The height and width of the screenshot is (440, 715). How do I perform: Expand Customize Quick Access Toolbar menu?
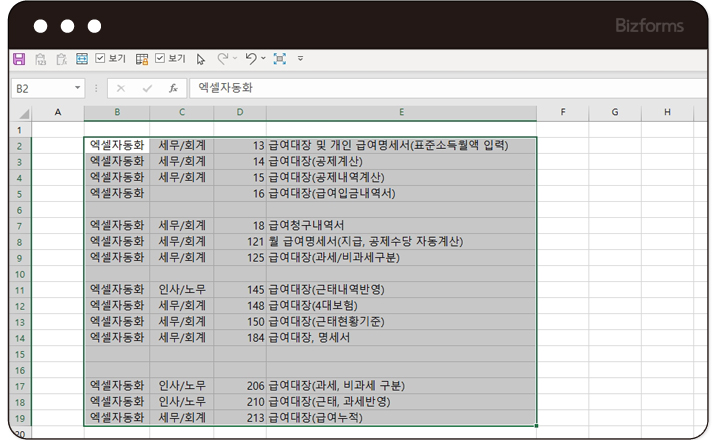pos(300,59)
